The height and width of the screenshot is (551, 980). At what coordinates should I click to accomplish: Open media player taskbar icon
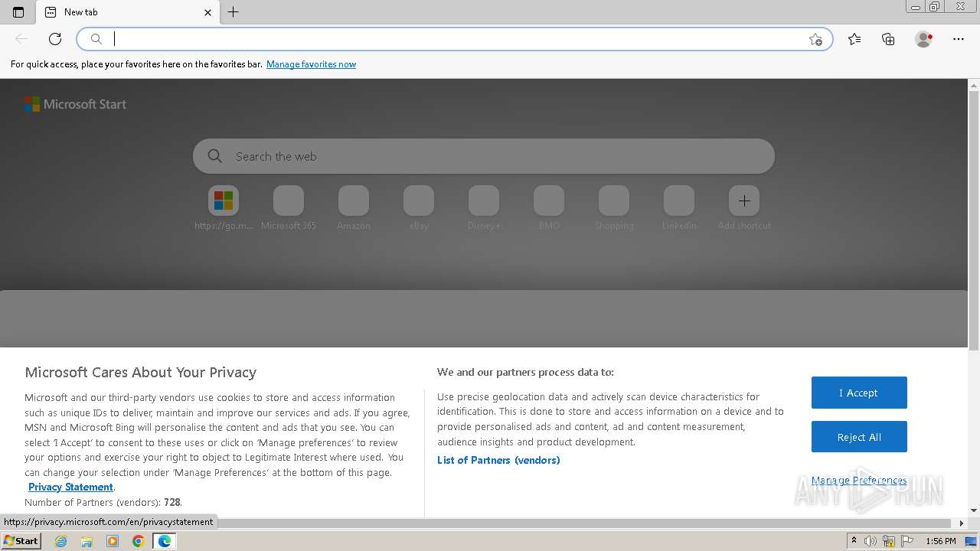point(113,541)
